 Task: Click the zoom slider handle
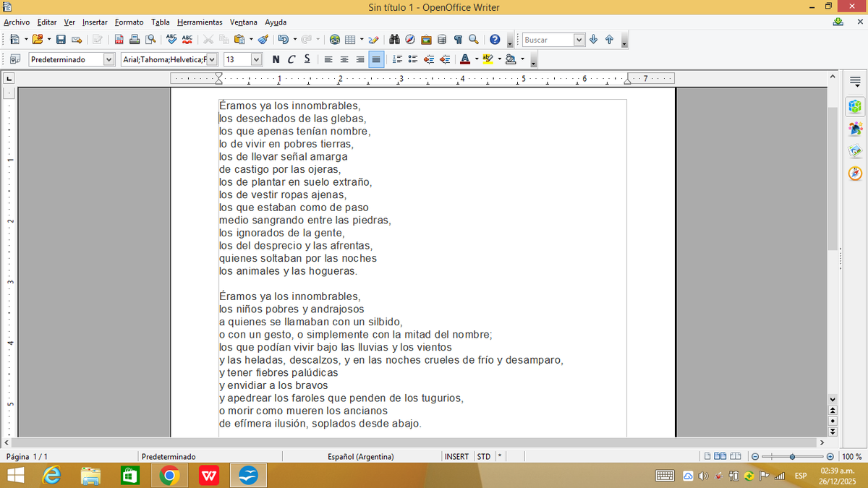click(793, 456)
